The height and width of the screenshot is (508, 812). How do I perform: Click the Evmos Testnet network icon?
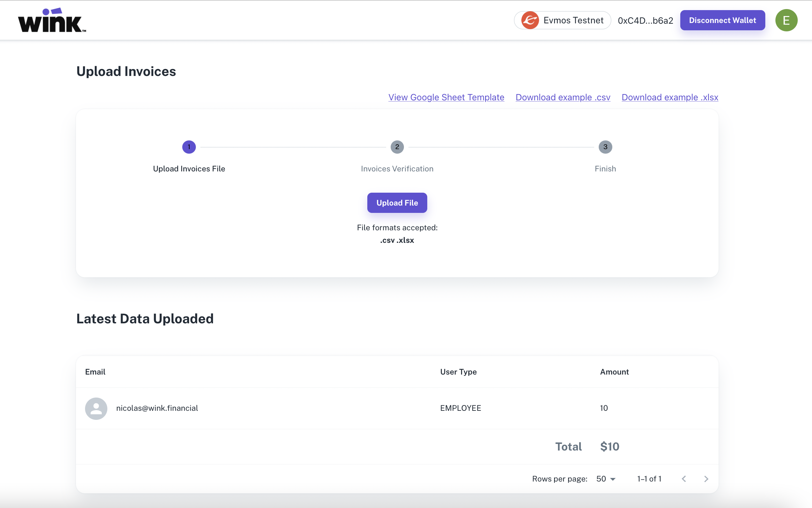(x=530, y=20)
